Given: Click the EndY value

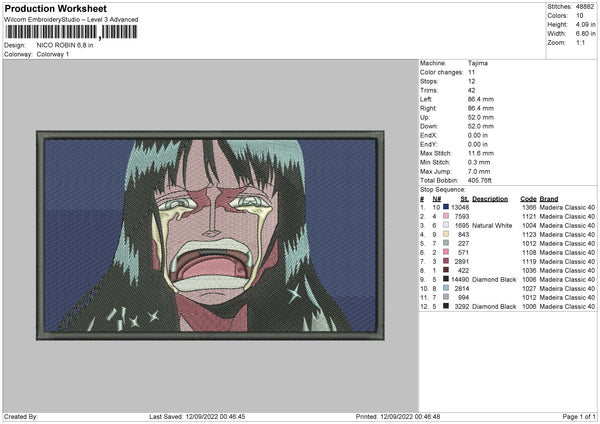Looking at the screenshot, I should click(x=478, y=144).
